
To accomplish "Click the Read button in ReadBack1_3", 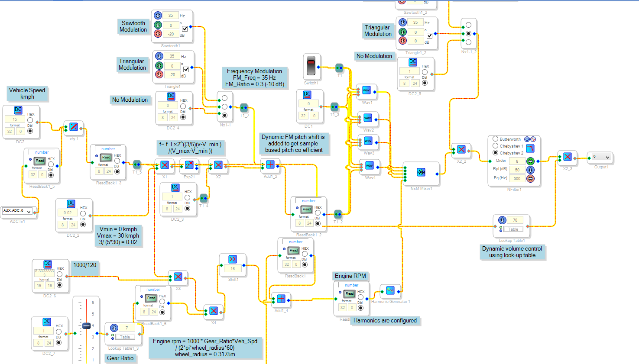I will click(106, 157).
